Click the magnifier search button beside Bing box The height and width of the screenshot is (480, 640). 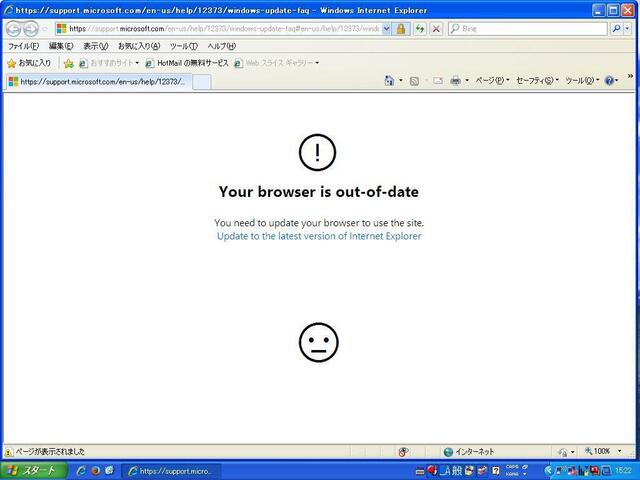616,29
